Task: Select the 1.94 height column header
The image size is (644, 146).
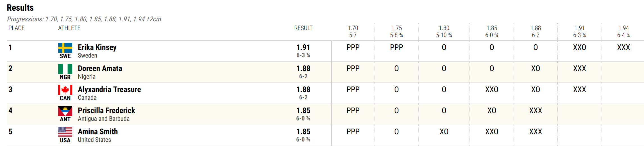Action: pyautogui.click(x=623, y=31)
